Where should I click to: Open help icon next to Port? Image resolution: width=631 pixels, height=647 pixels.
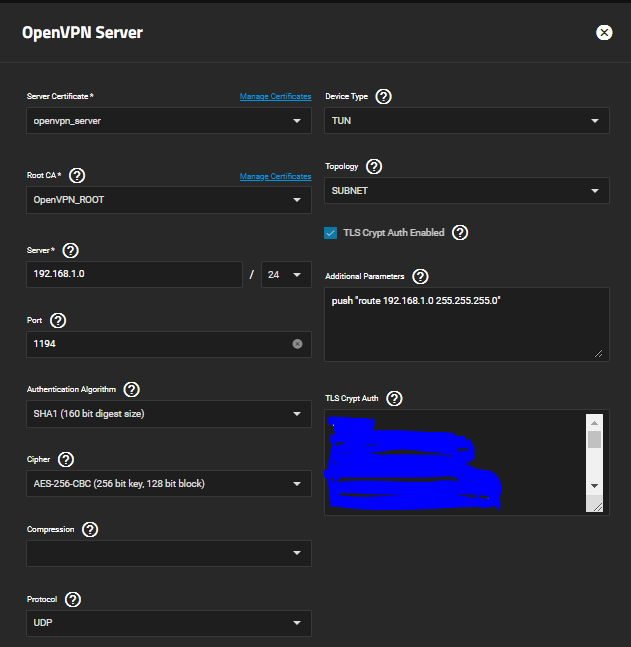(x=58, y=321)
